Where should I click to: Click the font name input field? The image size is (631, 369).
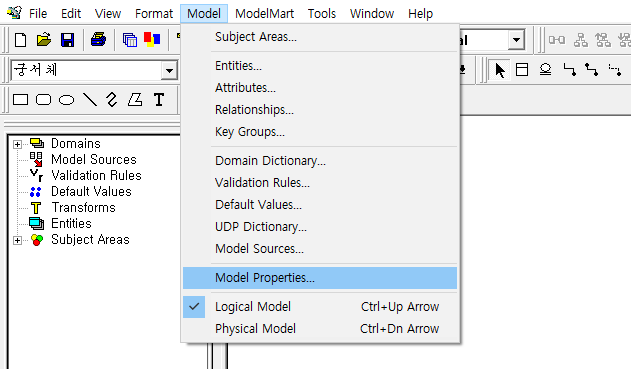[87, 71]
